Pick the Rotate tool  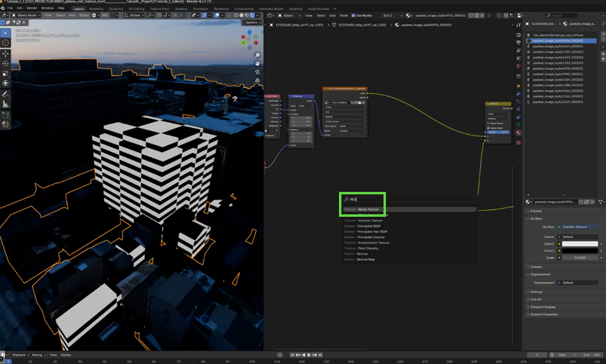tap(6, 64)
